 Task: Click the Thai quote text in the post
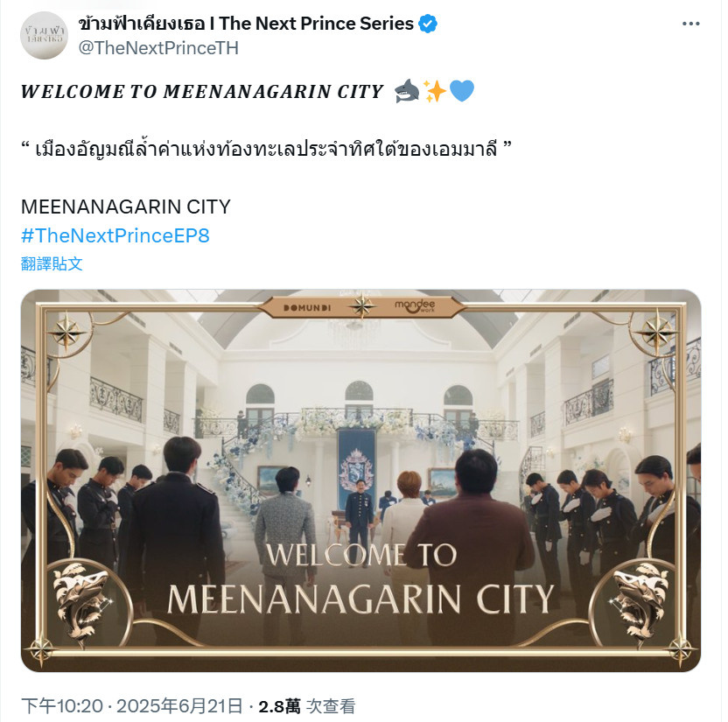point(266,149)
